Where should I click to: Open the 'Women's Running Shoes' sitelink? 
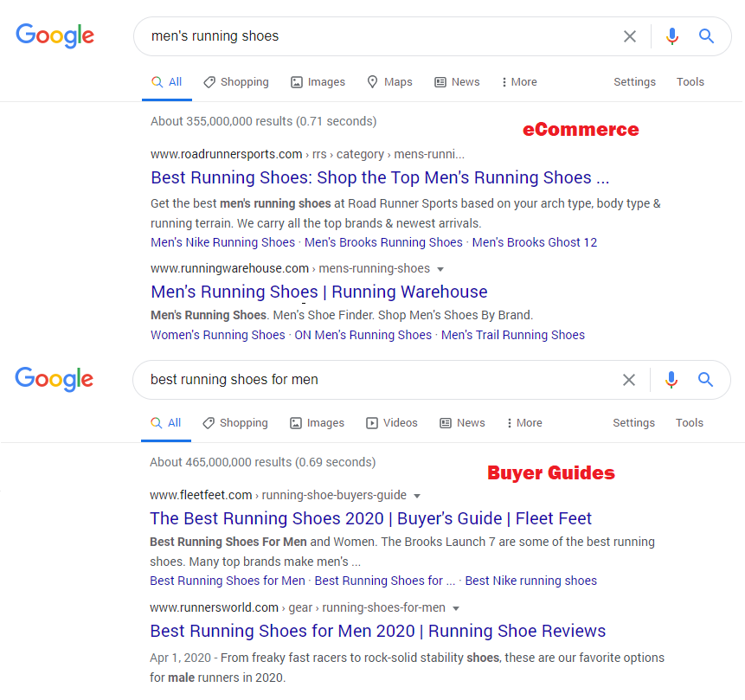[x=217, y=335]
